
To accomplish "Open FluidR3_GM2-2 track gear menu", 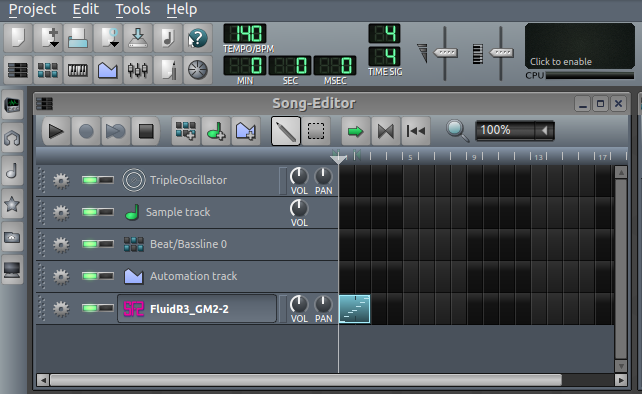I will coord(61,308).
